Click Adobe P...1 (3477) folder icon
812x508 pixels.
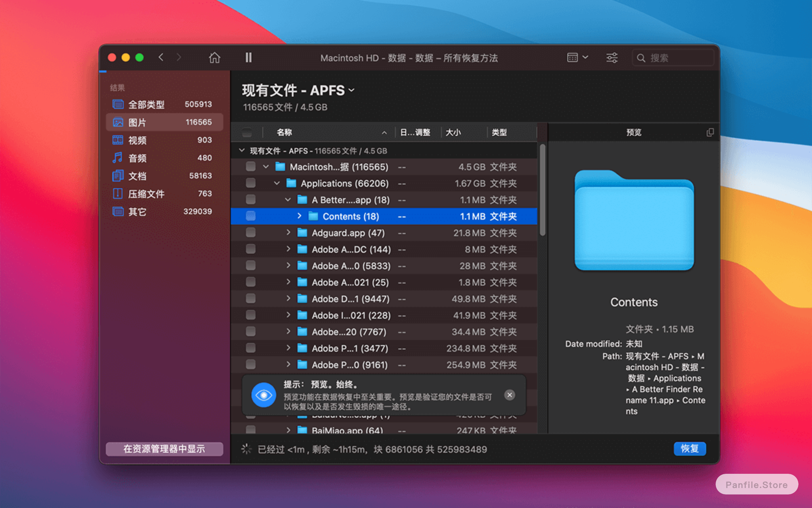pos(302,348)
